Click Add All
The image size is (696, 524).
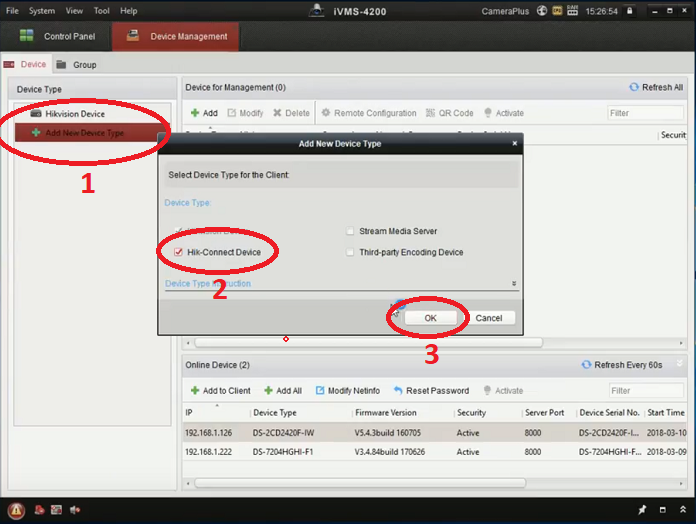click(283, 391)
